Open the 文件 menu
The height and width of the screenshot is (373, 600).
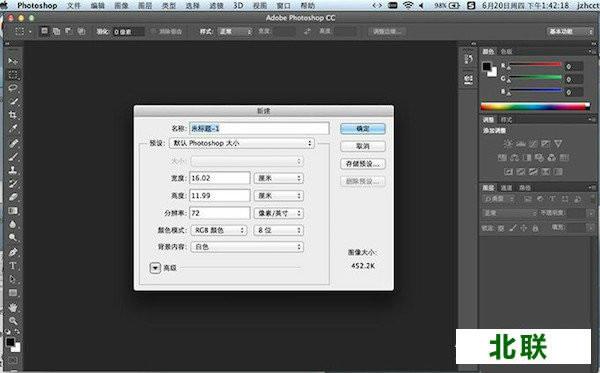pyautogui.click(x=73, y=5)
